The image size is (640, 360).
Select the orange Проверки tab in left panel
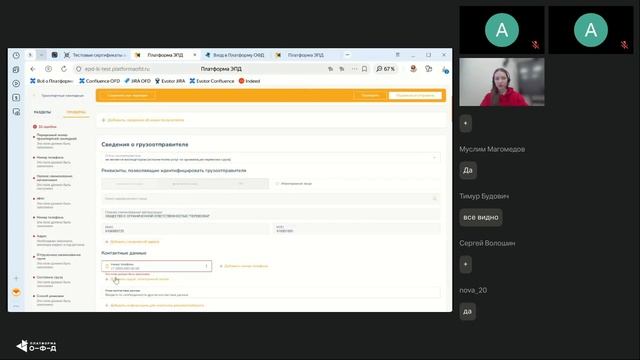pos(76,112)
